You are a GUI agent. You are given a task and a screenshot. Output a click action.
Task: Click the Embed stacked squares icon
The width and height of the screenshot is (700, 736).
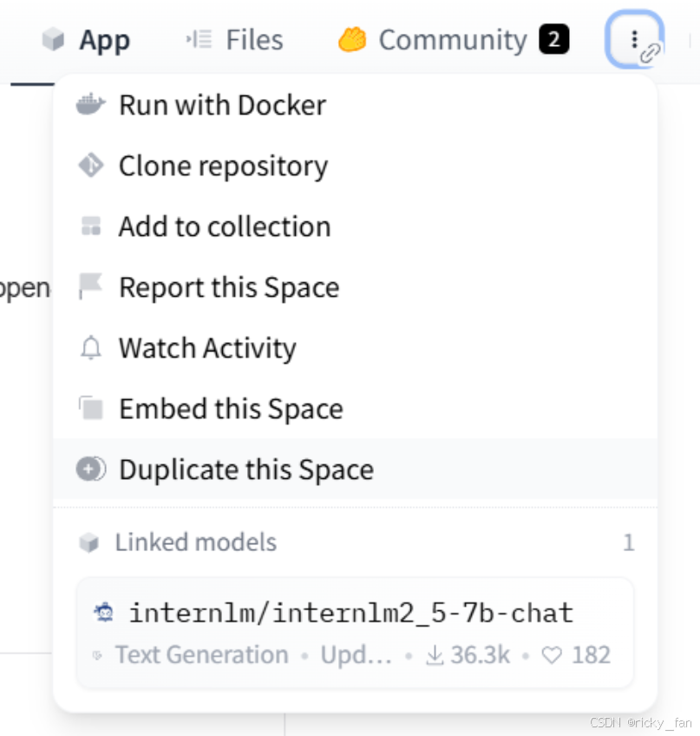click(x=91, y=408)
